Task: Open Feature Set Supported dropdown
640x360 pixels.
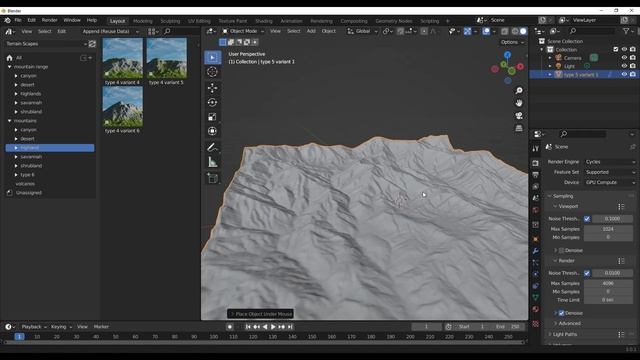Action: click(610, 172)
